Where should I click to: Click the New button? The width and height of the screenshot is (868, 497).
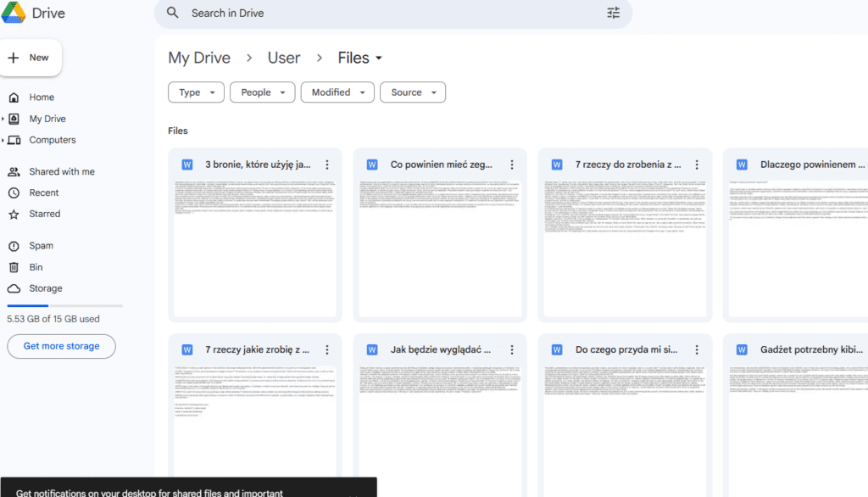click(x=31, y=58)
